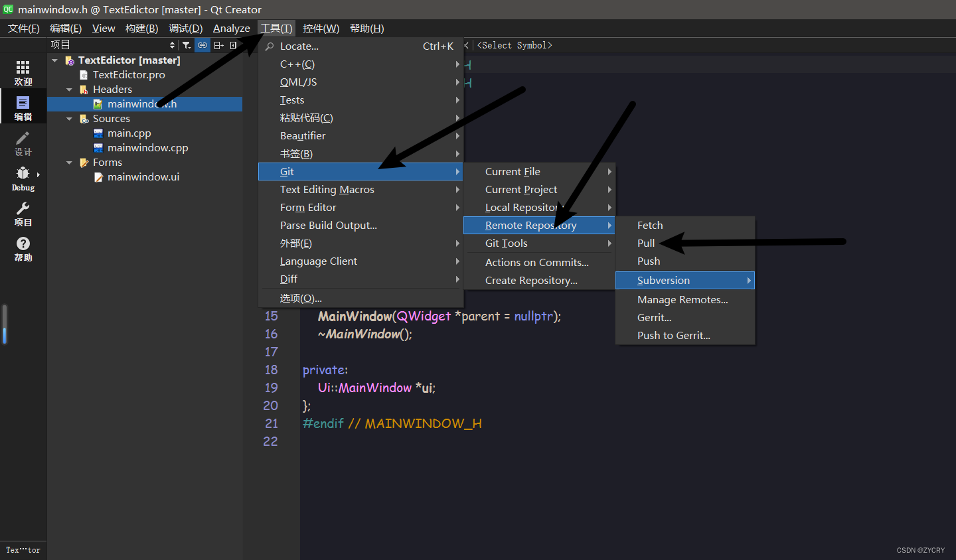Image resolution: width=956 pixels, height=560 pixels.
Task: Click Qt Creator logo in title bar
Action: click(x=8, y=9)
